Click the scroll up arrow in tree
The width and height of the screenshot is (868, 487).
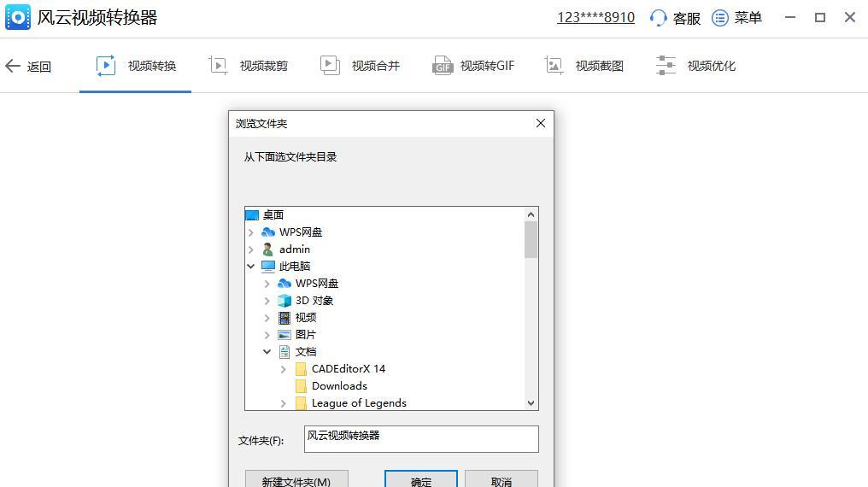pyautogui.click(x=531, y=214)
